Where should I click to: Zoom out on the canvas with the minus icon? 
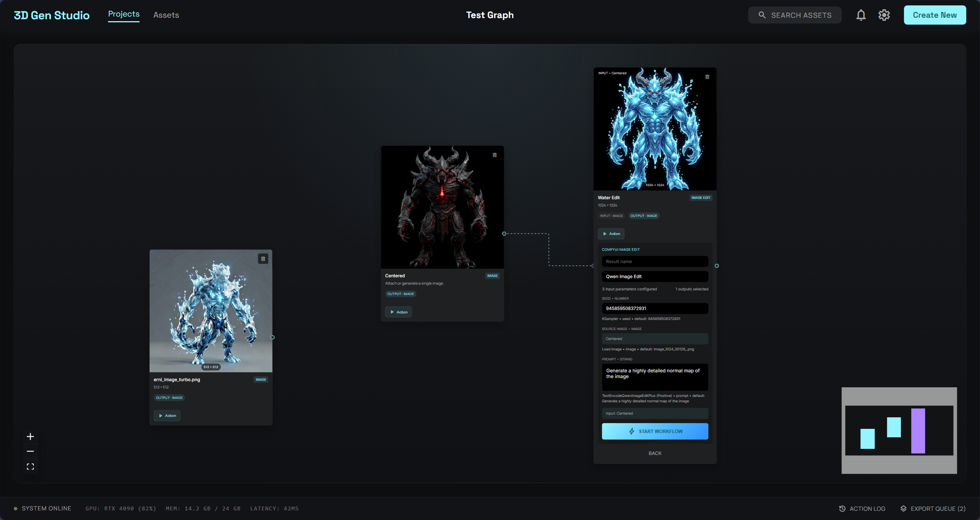click(x=30, y=451)
